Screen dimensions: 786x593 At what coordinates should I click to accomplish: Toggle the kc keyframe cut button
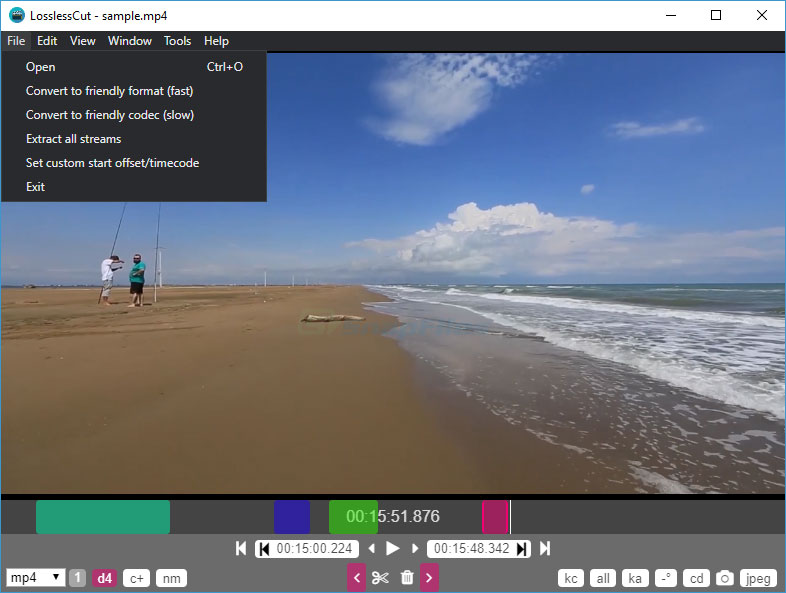(x=570, y=578)
